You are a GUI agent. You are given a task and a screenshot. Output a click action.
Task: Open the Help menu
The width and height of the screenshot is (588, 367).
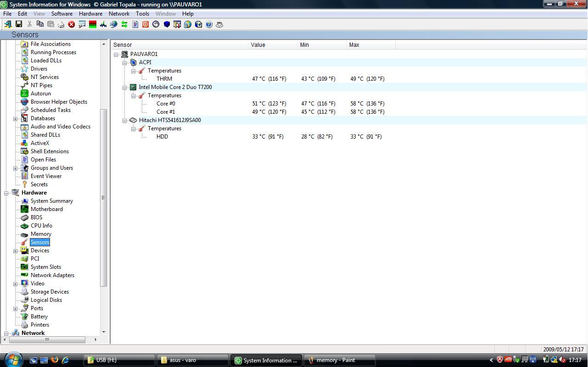pyautogui.click(x=188, y=14)
